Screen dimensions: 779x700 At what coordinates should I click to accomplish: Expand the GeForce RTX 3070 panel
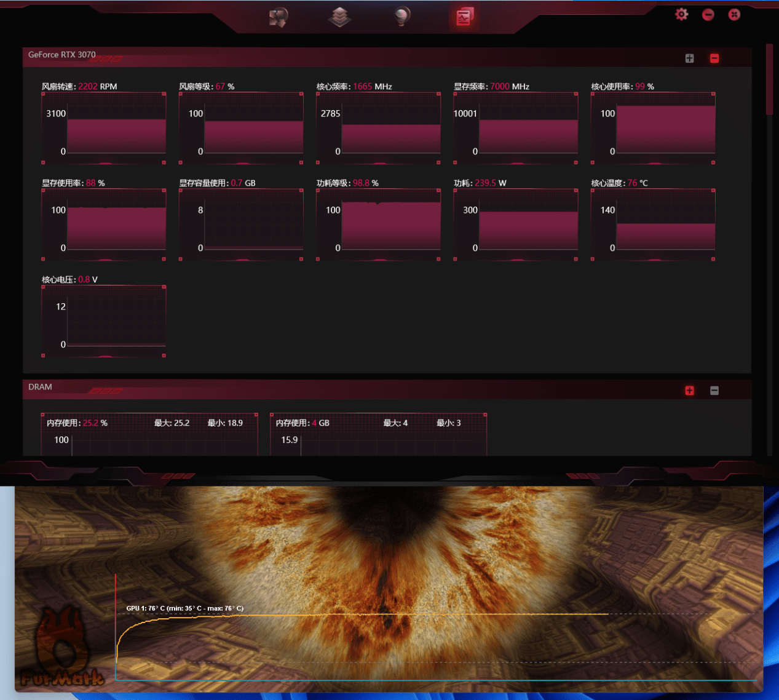coord(689,58)
